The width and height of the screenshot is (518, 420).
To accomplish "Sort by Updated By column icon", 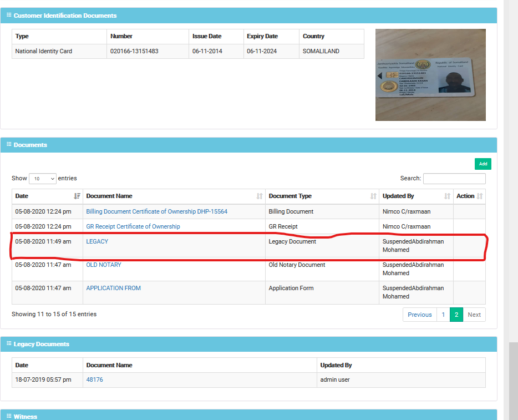I will coord(448,196).
